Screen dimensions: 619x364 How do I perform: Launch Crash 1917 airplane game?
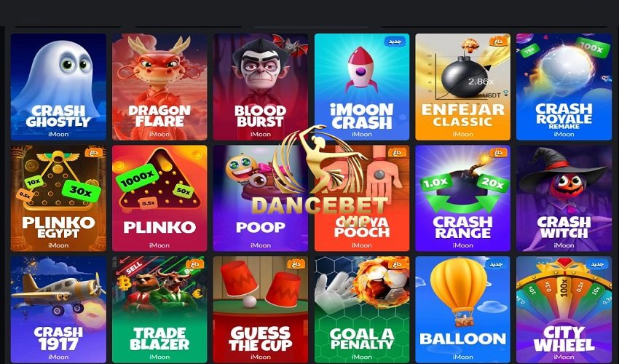58,309
